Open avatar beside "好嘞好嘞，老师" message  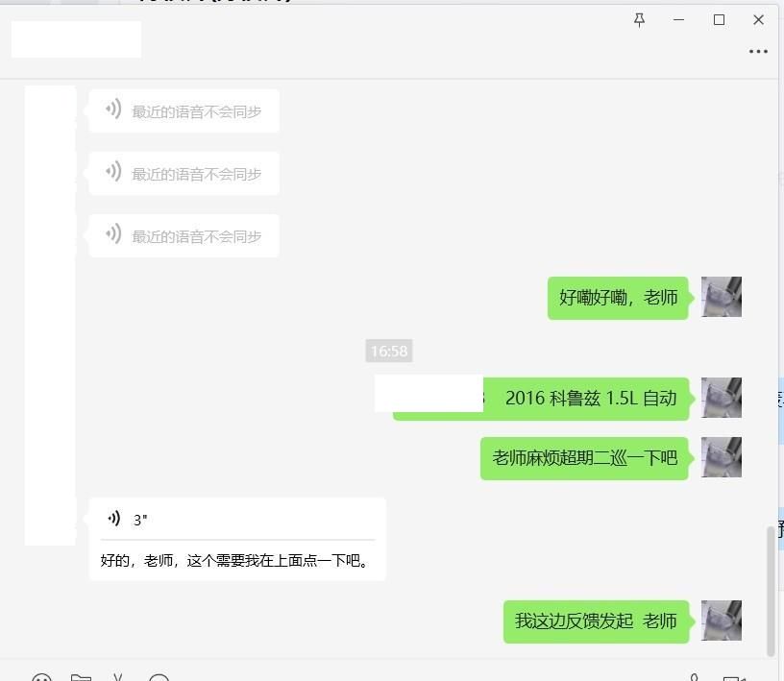click(x=721, y=297)
